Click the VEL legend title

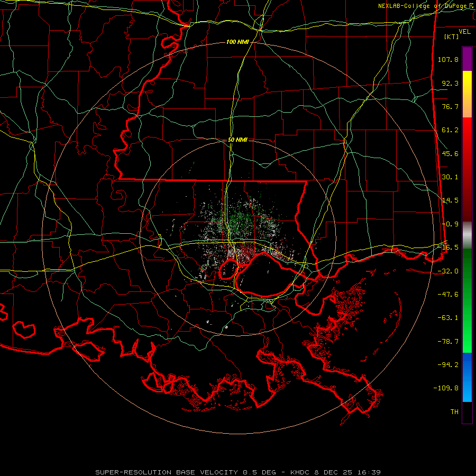point(464,32)
